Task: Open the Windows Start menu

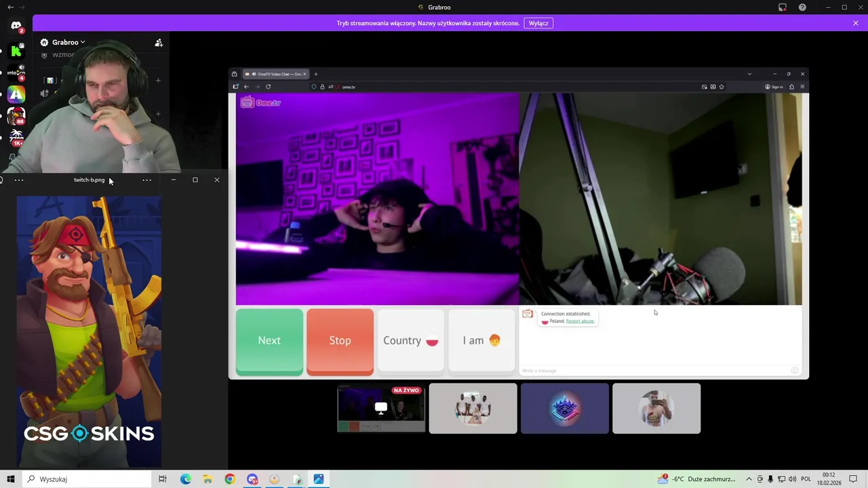Action: click(11, 479)
